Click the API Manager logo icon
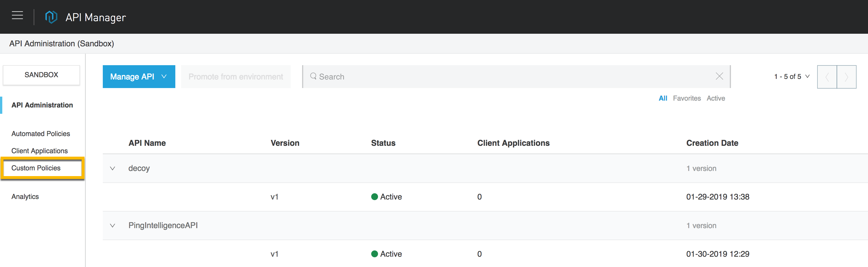The width and height of the screenshot is (868, 267). tap(51, 17)
